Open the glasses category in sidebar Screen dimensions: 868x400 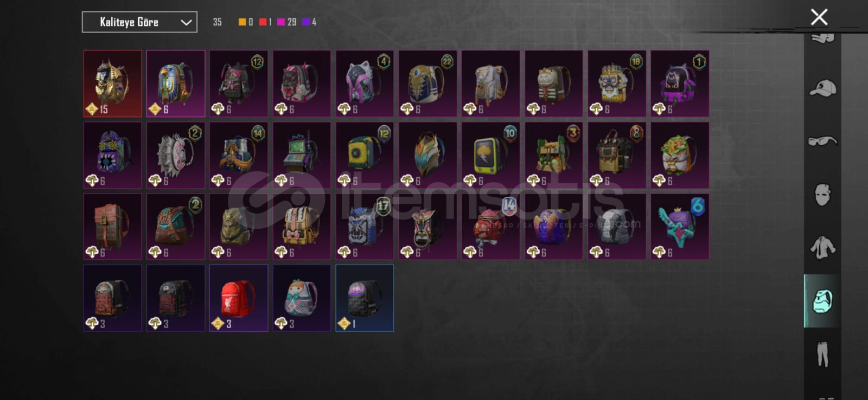[x=823, y=141]
